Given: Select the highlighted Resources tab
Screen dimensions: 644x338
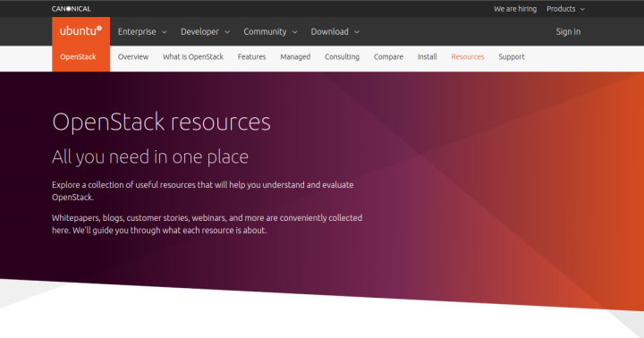Looking at the screenshot, I should click(468, 56).
